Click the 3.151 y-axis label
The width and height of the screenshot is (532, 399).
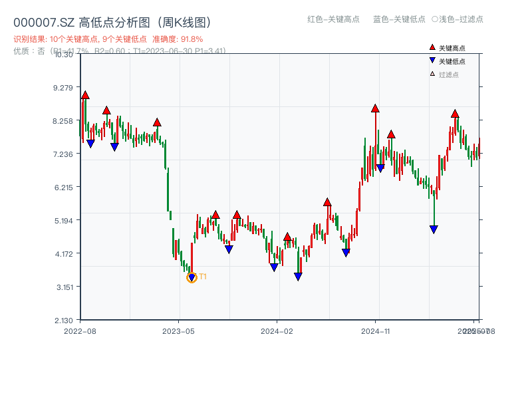pos(65,287)
